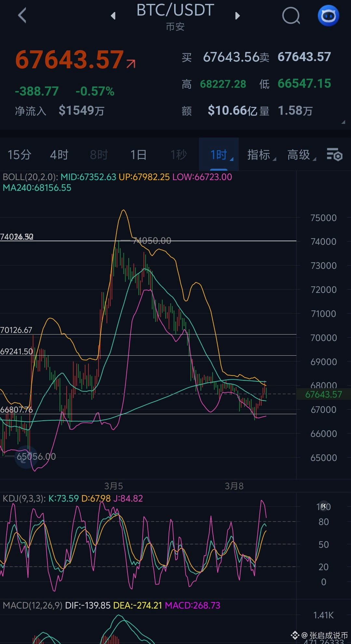Image resolution: width=351 pixels, height=644 pixels.
Task: Open chart settings list icon
Action: pyautogui.click(x=334, y=154)
